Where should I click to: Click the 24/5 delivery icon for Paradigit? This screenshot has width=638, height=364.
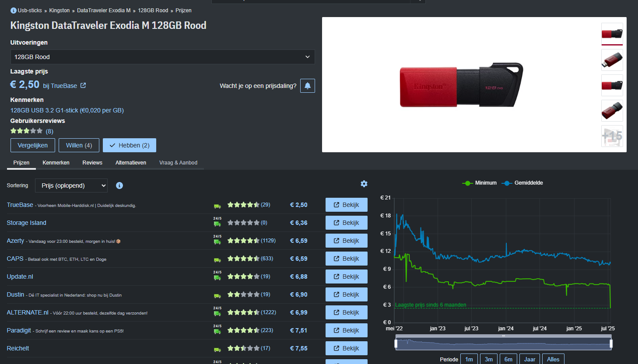217,329
